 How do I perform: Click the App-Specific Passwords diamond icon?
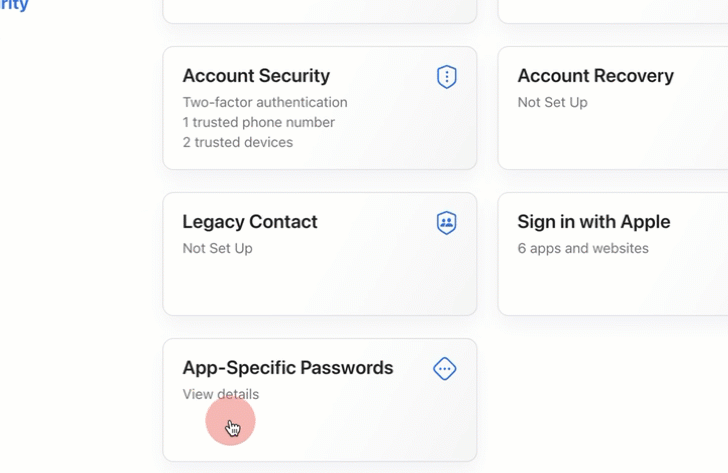pyautogui.click(x=445, y=369)
